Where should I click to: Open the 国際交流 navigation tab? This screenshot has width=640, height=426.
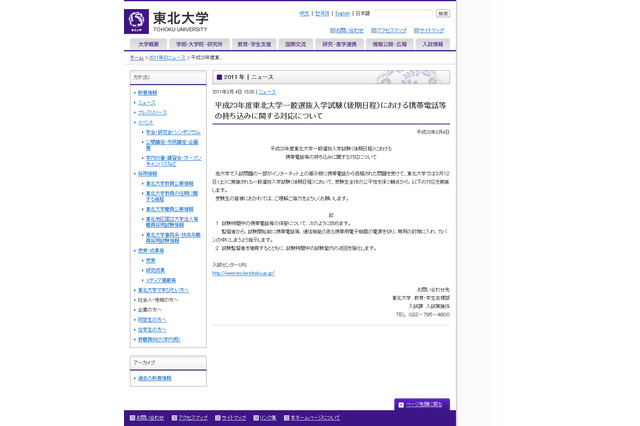coord(296,44)
